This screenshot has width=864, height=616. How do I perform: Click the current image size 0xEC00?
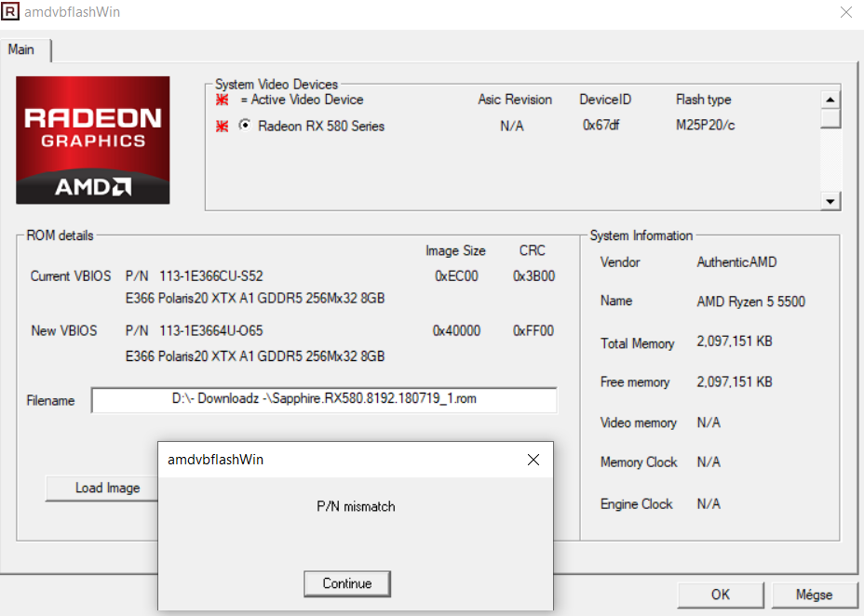456,275
